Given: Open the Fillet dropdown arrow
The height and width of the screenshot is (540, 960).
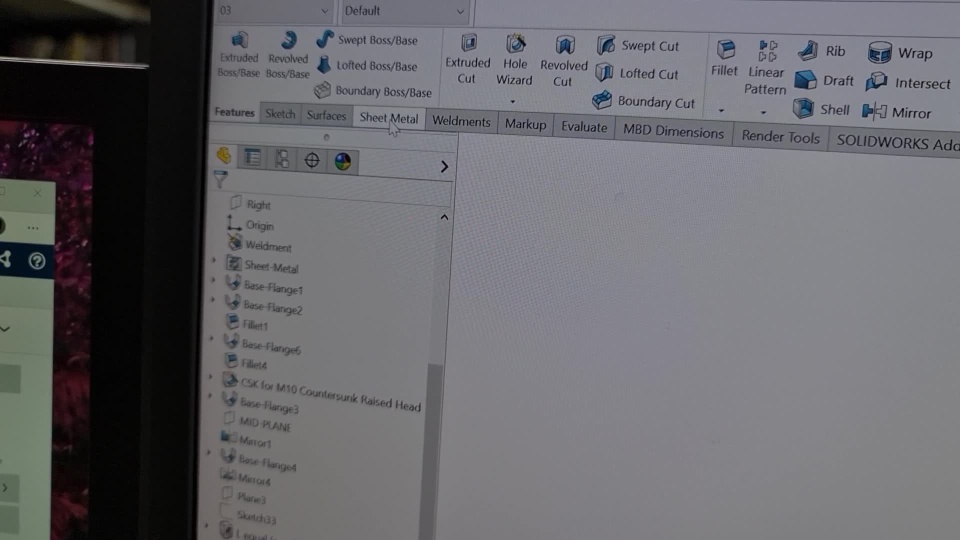Looking at the screenshot, I should [x=721, y=111].
